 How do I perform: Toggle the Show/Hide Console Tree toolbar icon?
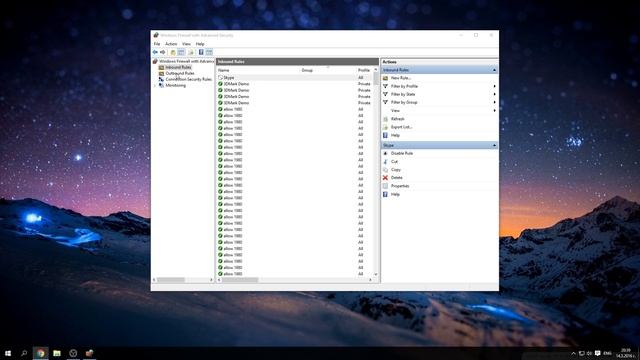pyautogui.click(x=181, y=52)
